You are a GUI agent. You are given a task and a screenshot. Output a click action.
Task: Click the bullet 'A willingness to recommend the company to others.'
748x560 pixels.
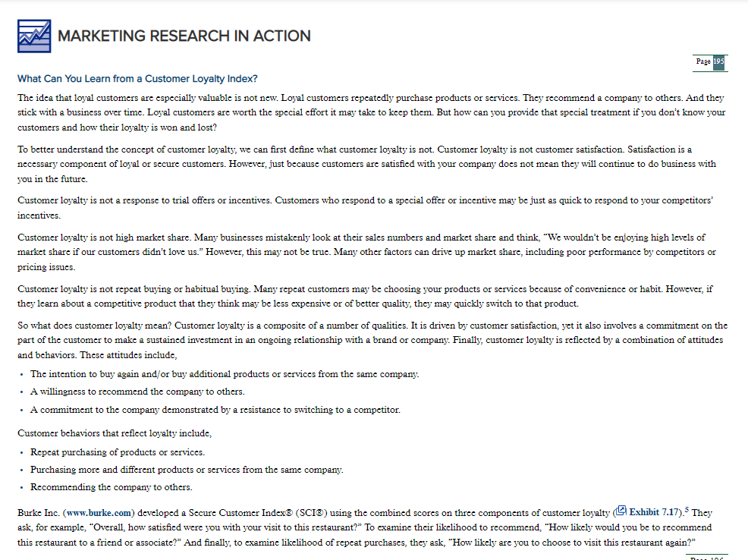click(x=137, y=392)
